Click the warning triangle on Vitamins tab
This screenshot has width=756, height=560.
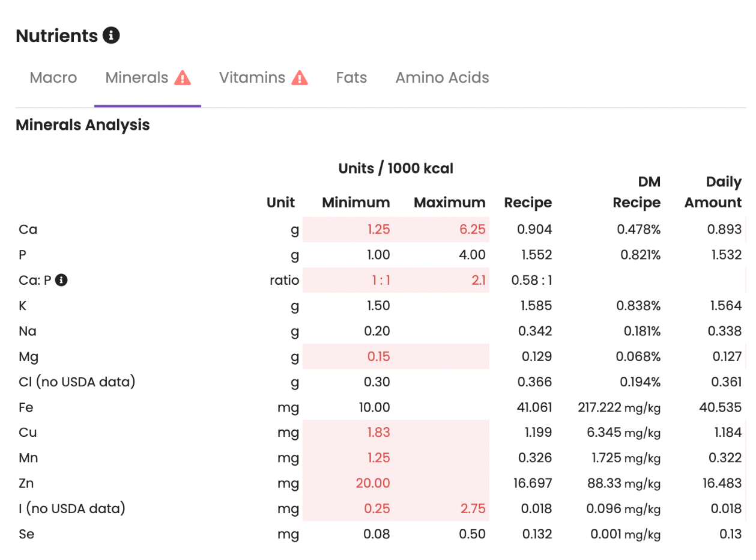(x=300, y=78)
